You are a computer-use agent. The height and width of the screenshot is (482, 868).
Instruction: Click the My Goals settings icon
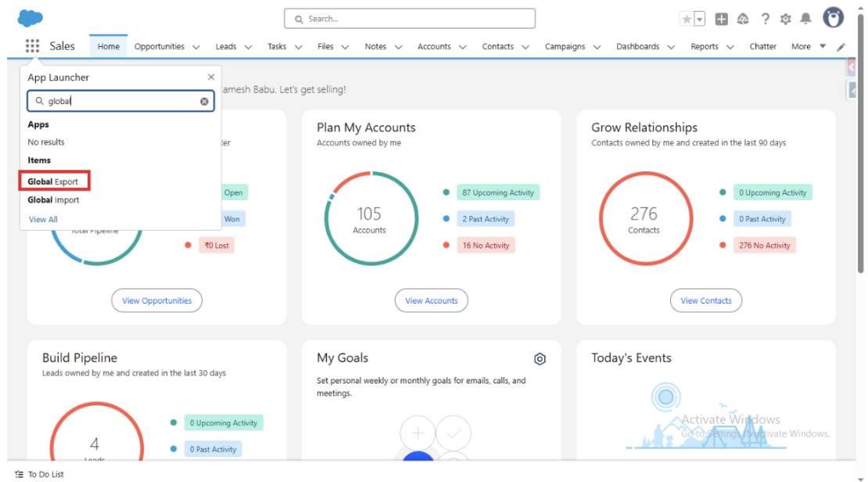(540, 359)
